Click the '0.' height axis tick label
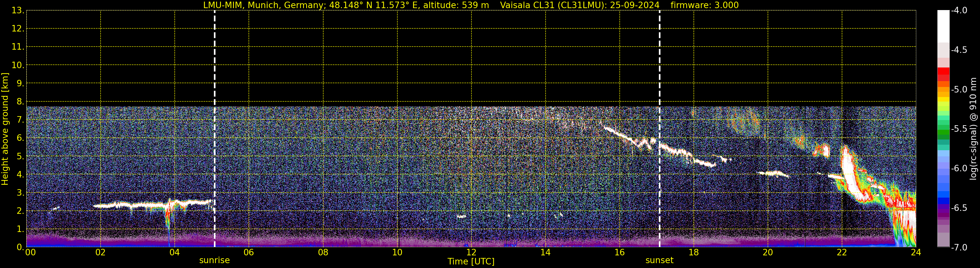980x268 pixels. 20,247
